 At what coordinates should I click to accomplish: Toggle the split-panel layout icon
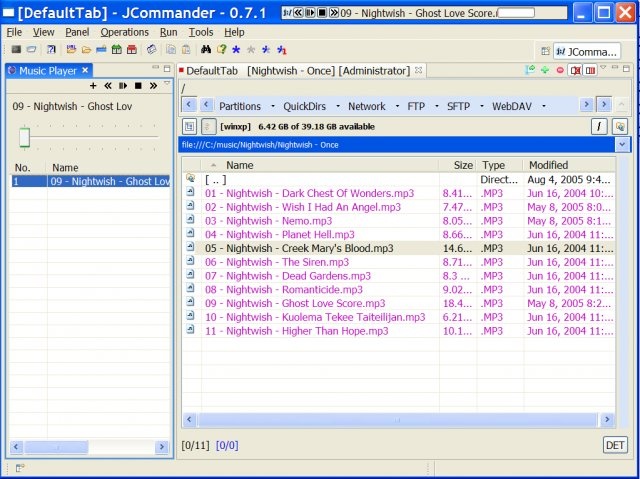(590, 70)
